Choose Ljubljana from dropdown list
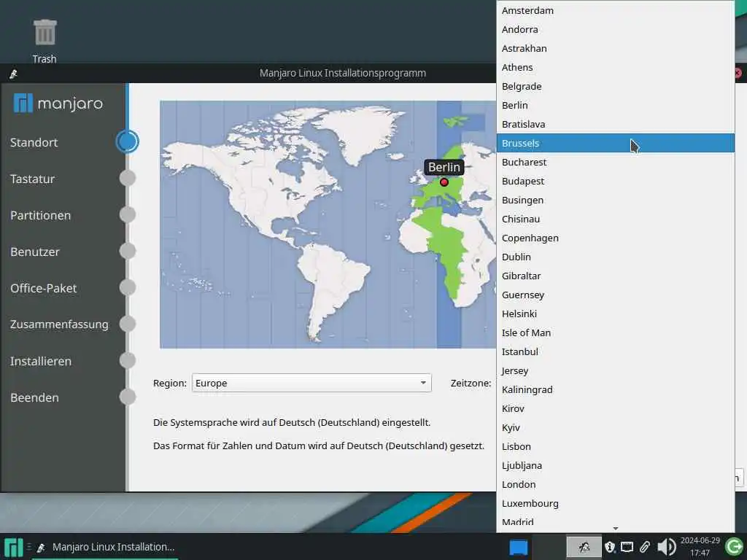747x560 pixels. coord(616,465)
